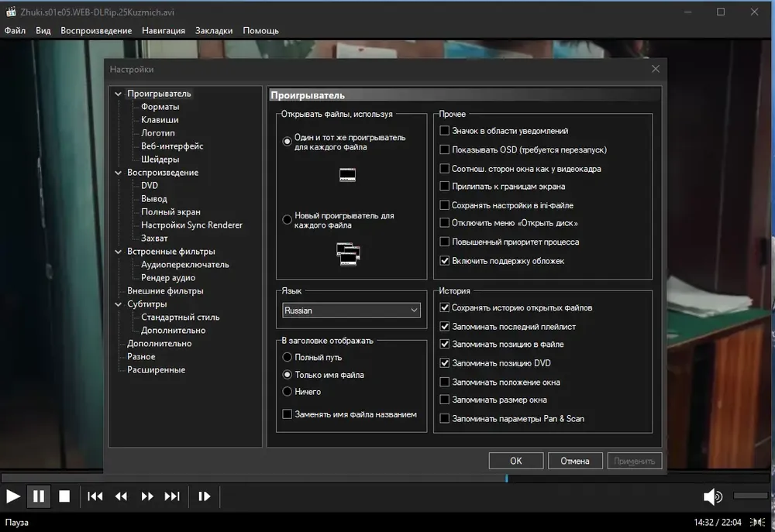Click the OK button

pos(516,461)
